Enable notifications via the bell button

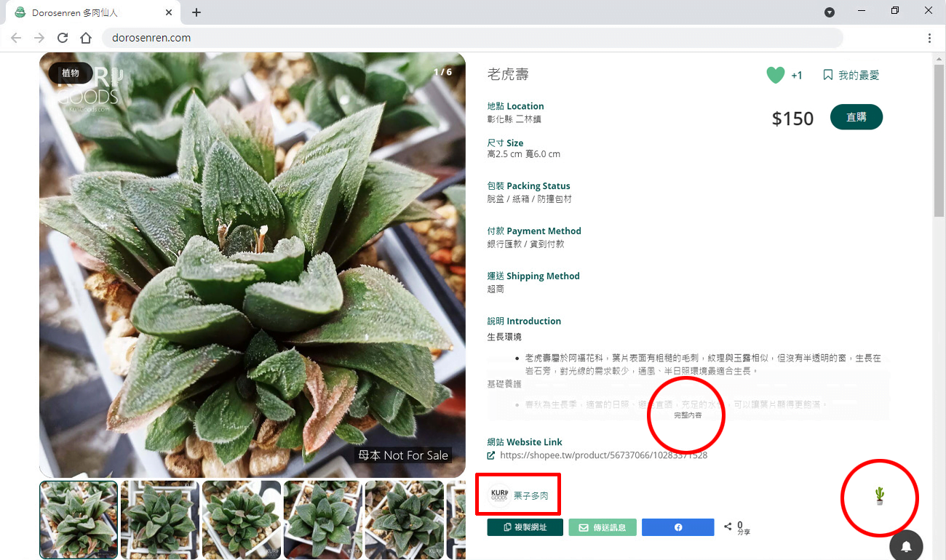[x=906, y=546]
